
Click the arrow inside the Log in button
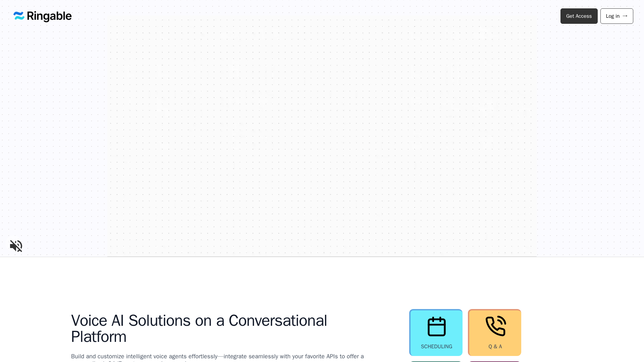tap(625, 16)
